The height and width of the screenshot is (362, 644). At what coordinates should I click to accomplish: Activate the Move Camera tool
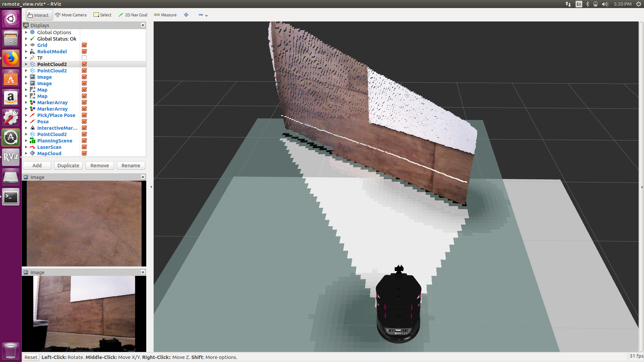(71, 15)
